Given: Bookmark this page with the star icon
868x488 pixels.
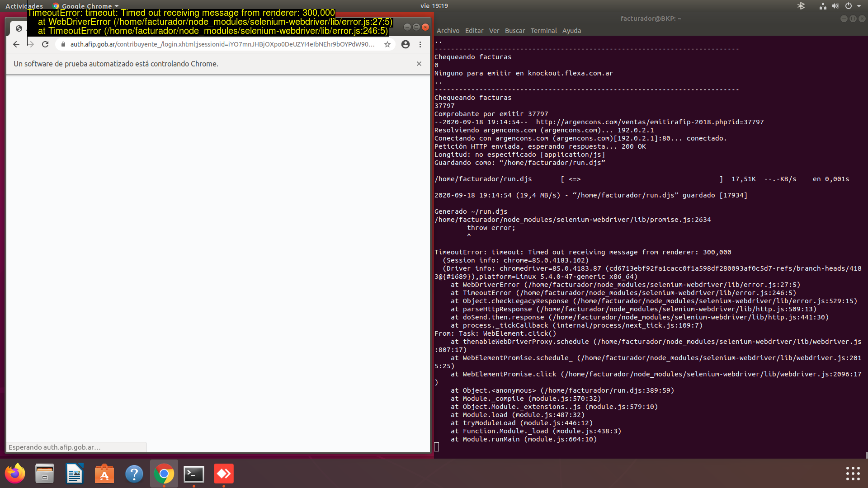Looking at the screenshot, I should coord(387,44).
